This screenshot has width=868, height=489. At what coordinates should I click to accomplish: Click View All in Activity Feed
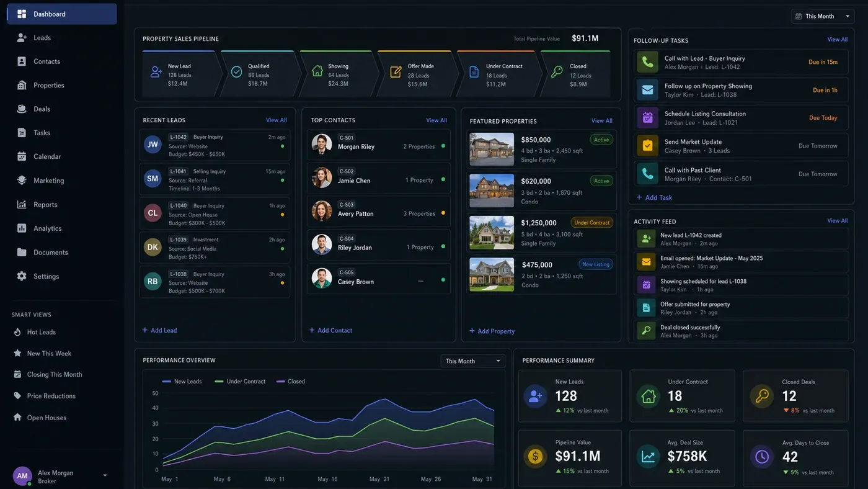click(837, 221)
